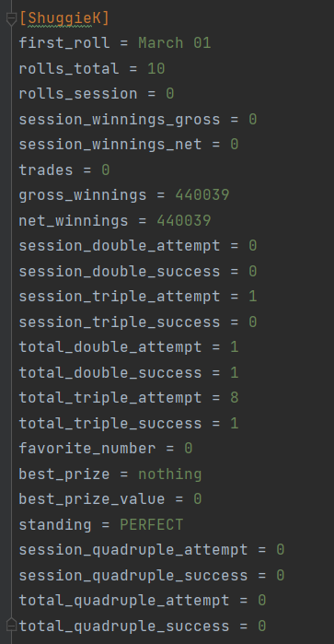Select the rolls_session key
Image resolution: width=334 pixels, height=644 pixels.
click(78, 94)
